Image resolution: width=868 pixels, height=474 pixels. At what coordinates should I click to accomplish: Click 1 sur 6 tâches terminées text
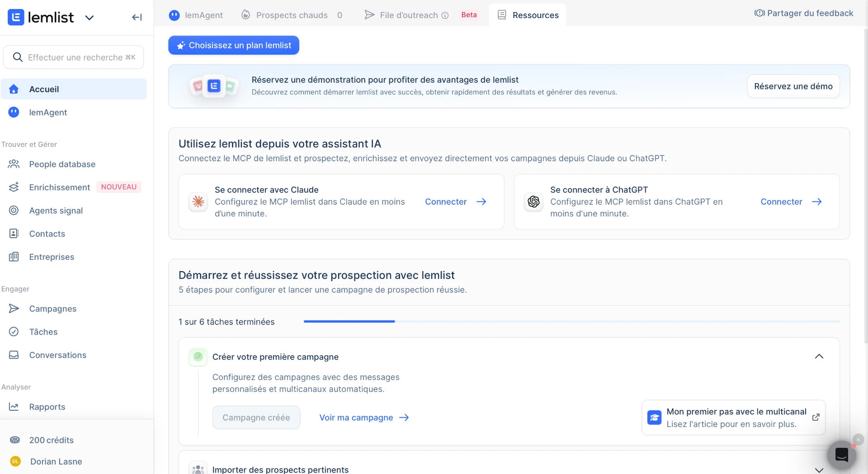coord(226,322)
